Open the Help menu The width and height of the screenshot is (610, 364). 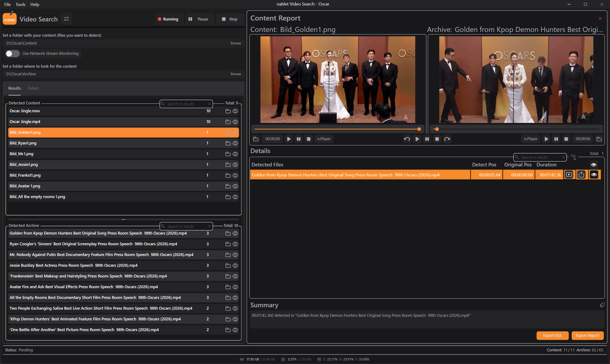(35, 5)
